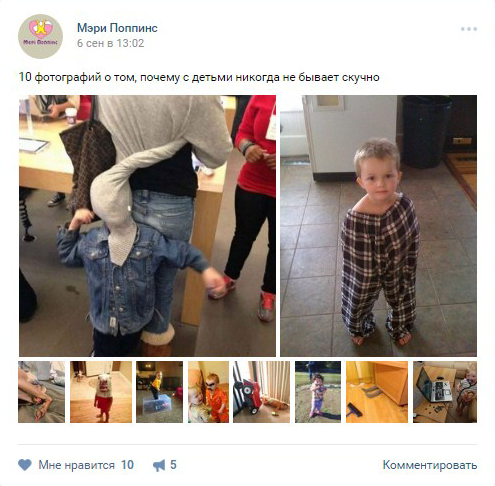The image size is (495, 486).
Task: Open the thumbnail of child in red dress with mask
Action: point(101,392)
